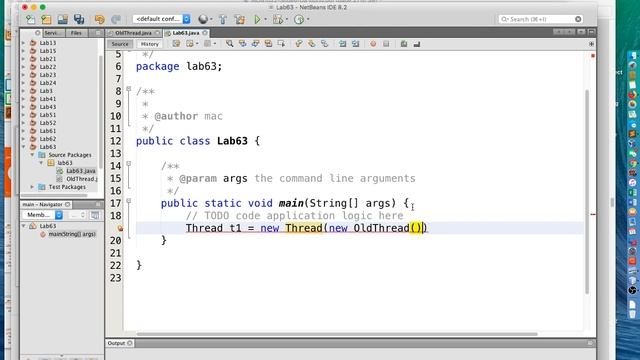Screen dimensions: 640x360
Task: Click the Find Next Occurrence editor icon
Action: pos(256,44)
